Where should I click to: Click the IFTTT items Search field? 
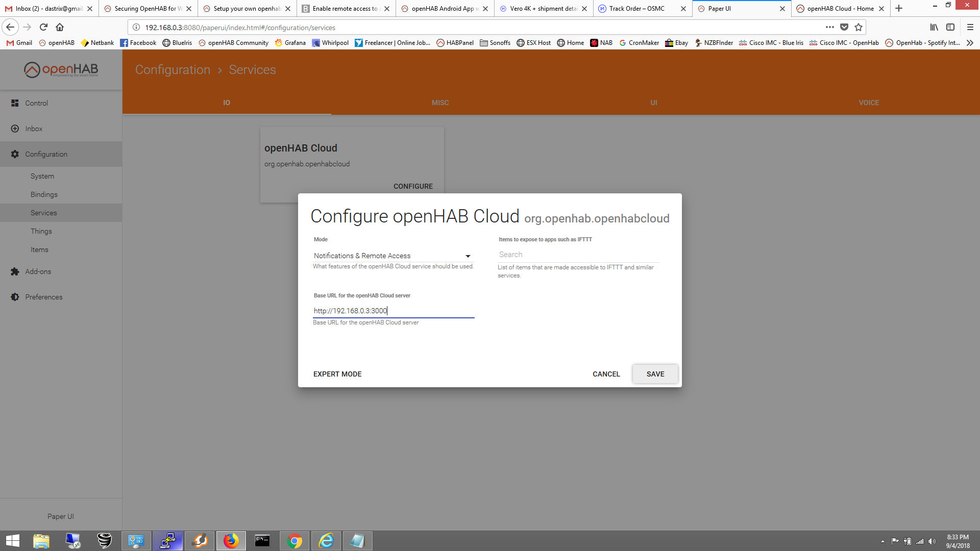(578, 255)
